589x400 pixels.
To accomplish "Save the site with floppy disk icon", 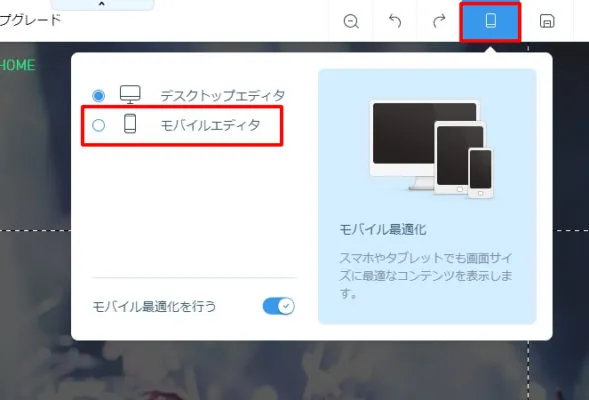I will coord(547,21).
